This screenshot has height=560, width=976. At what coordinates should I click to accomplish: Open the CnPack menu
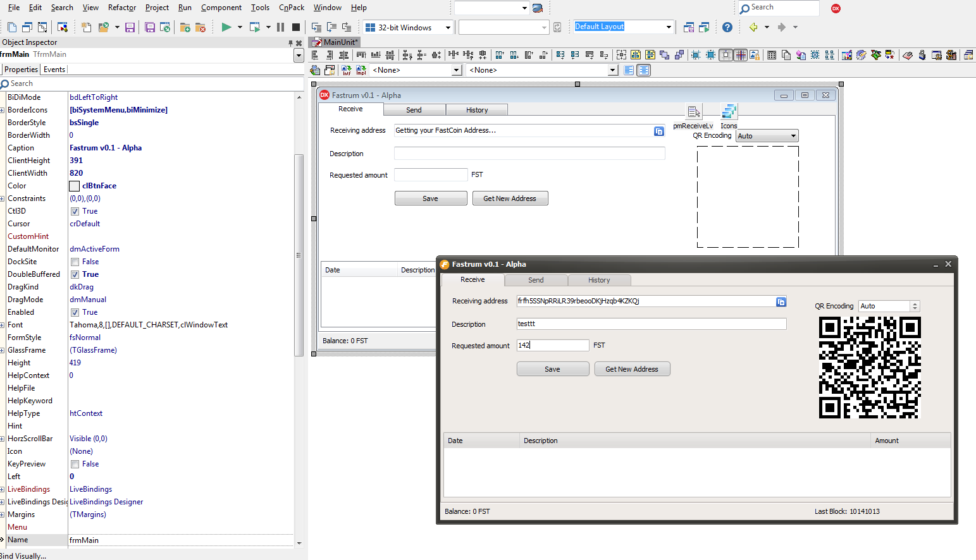[x=292, y=8]
